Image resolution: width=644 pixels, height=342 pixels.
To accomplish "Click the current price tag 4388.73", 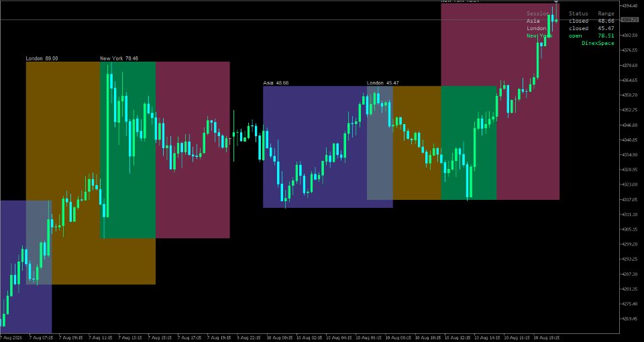I will pos(629,19).
